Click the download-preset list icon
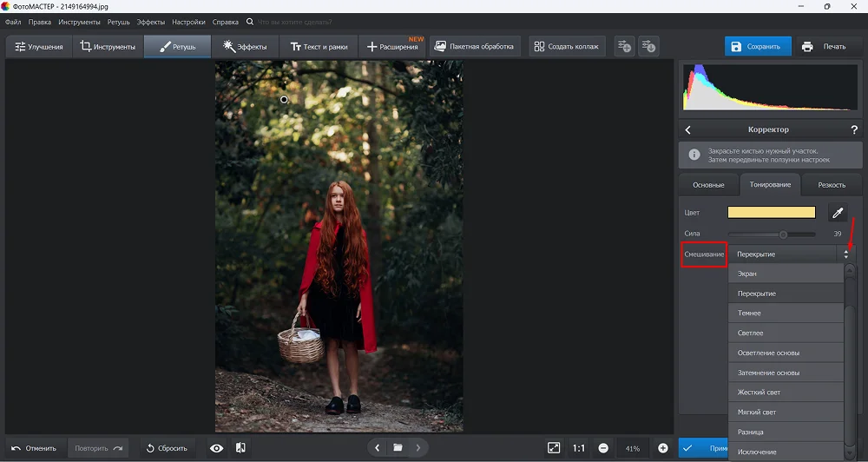This screenshot has width=868, height=462. [648, 47]
